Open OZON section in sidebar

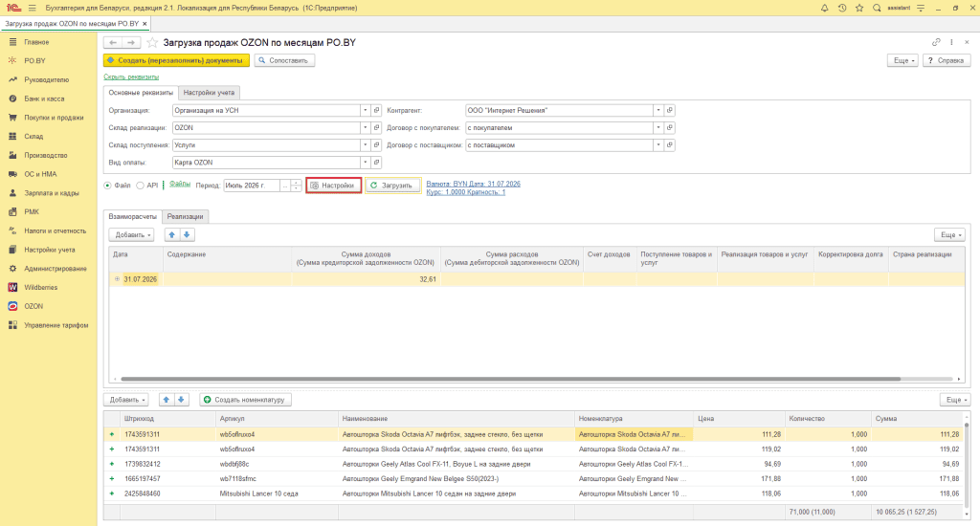(33, 306)
